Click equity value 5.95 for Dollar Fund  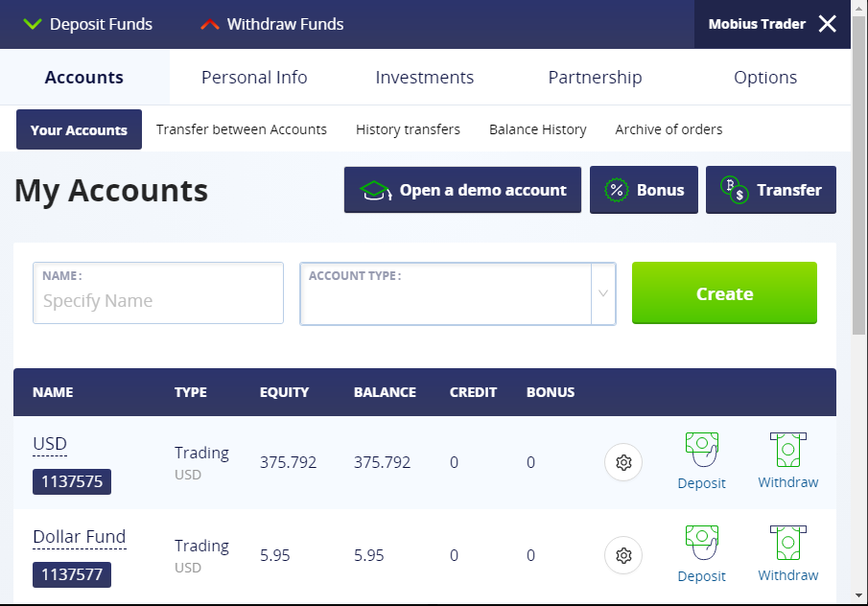(x=275, y=555)
